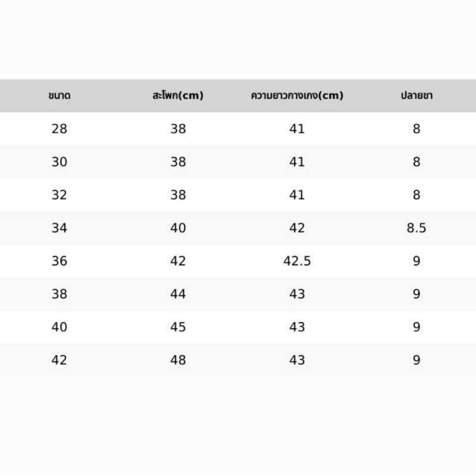The image size is (476, 476).
Task: Select size 30 in the size column
Action: coord(59,162)
